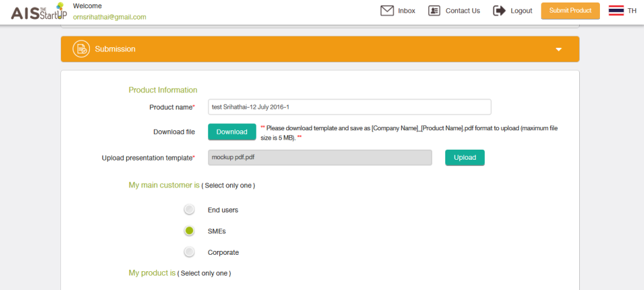Click the Upload presentation template label
Viewport: 644px width, 290px height.
148,158
